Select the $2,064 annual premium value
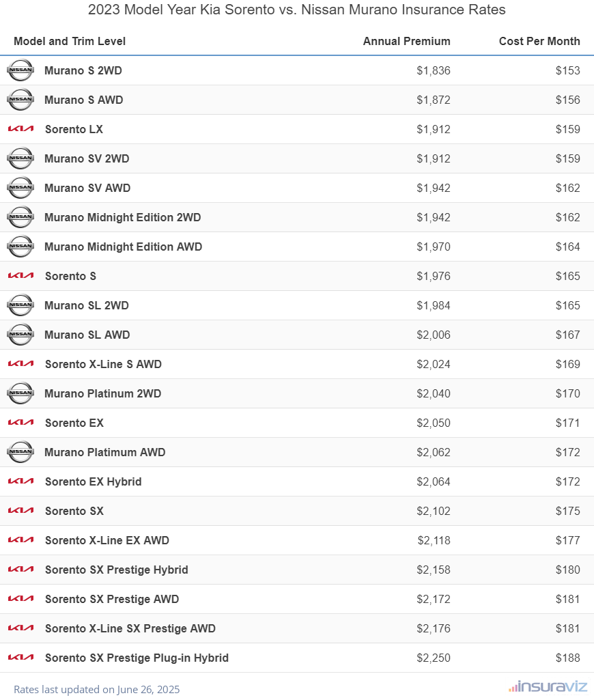The height and width of the screenshot is (700, 594). [x=434, y=481]
